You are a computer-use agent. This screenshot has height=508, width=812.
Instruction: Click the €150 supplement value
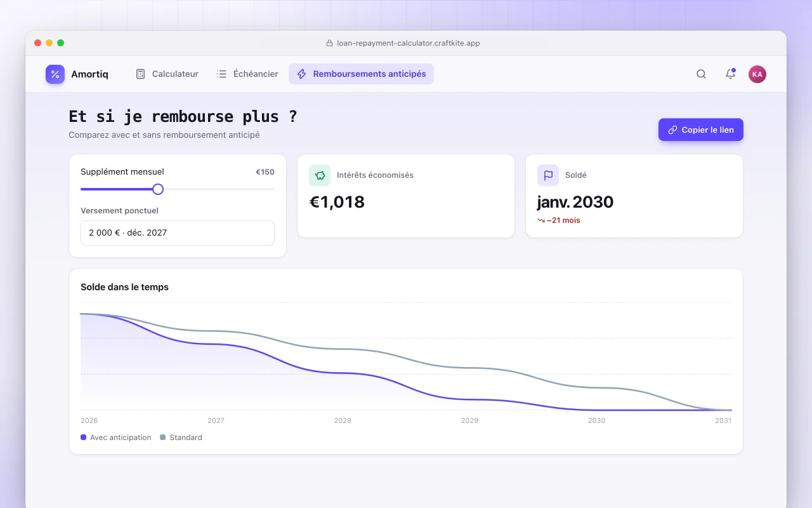[x=265, y=172]
